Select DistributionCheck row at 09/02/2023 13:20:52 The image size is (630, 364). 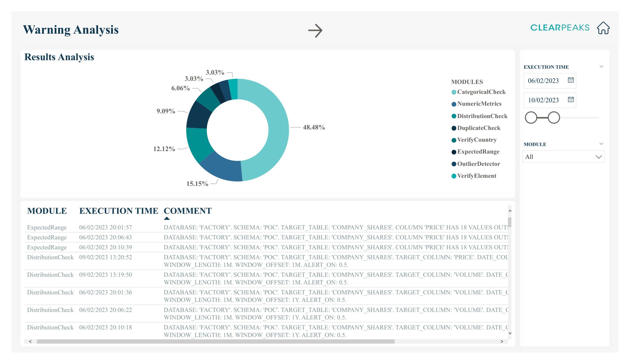(x=266, y=261)
